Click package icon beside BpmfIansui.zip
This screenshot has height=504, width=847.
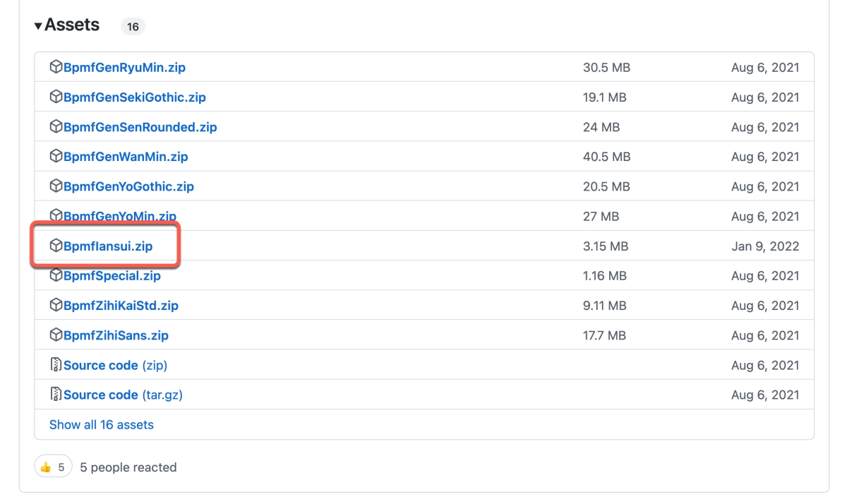[x=56, y=246]
